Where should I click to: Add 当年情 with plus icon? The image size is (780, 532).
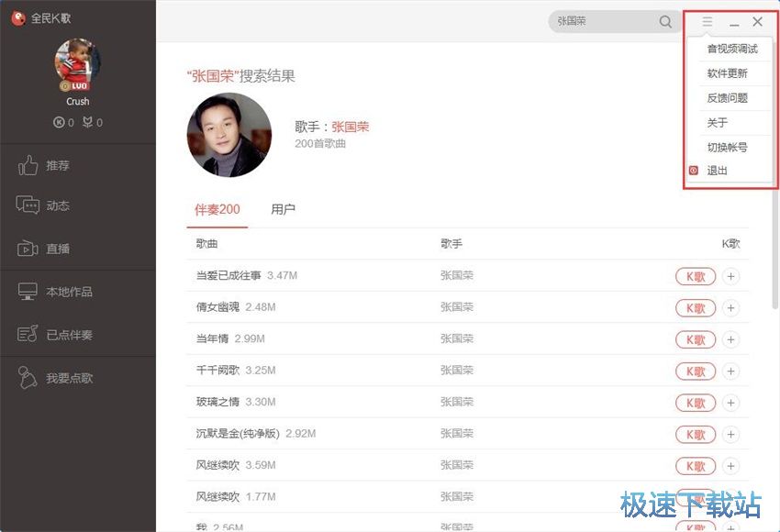tap(730, 339)
